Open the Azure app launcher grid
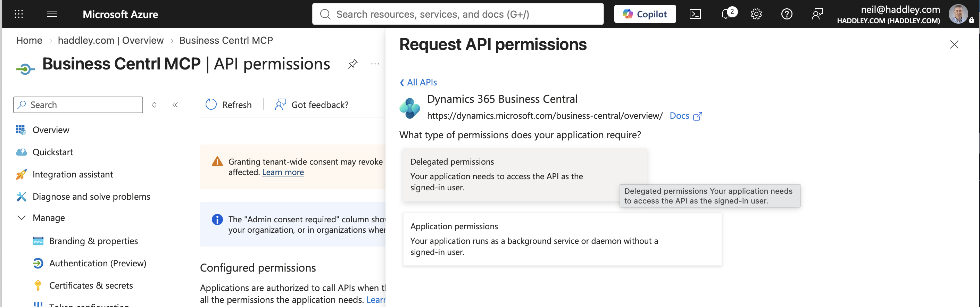The image size is (980, 307). pos(19,14)
